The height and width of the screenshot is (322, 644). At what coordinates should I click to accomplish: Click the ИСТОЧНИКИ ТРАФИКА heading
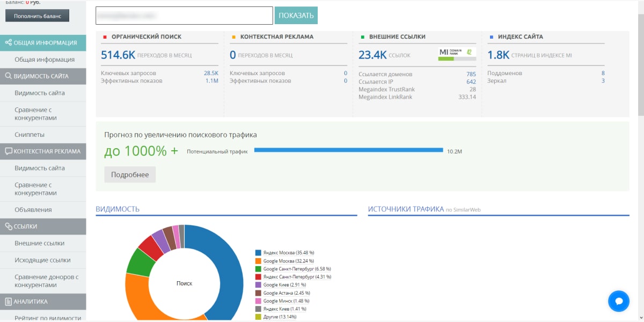coord(406,209)
